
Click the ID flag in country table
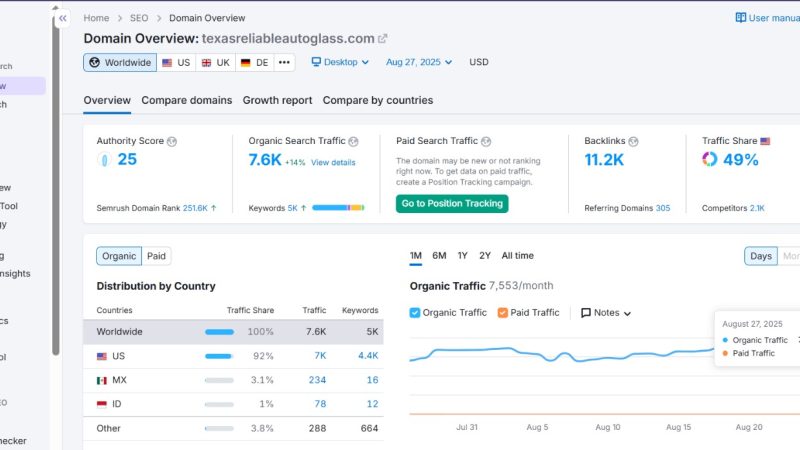pyautogui.click(x=102, y=404)
